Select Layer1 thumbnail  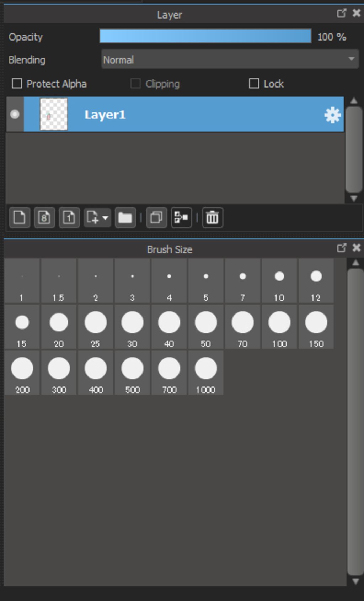pyautogui.click(x=54, y=114)
